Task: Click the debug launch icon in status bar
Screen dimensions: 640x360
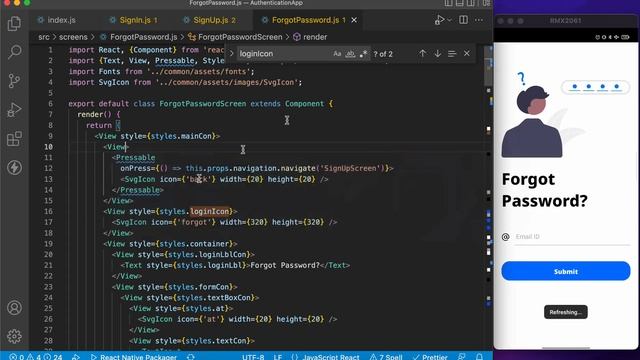Action: (76, 357)
